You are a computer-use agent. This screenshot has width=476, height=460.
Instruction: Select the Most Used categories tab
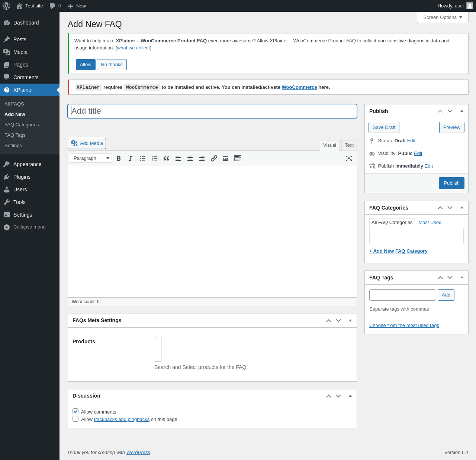(430, 223)
